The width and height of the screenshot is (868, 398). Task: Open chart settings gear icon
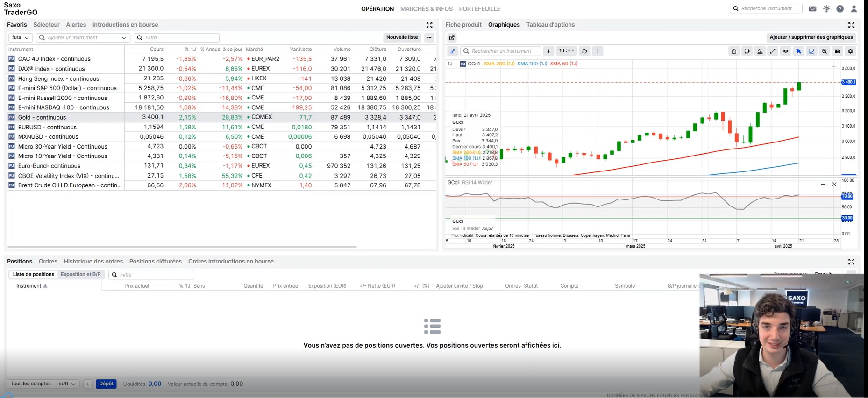tap(850, 51)
